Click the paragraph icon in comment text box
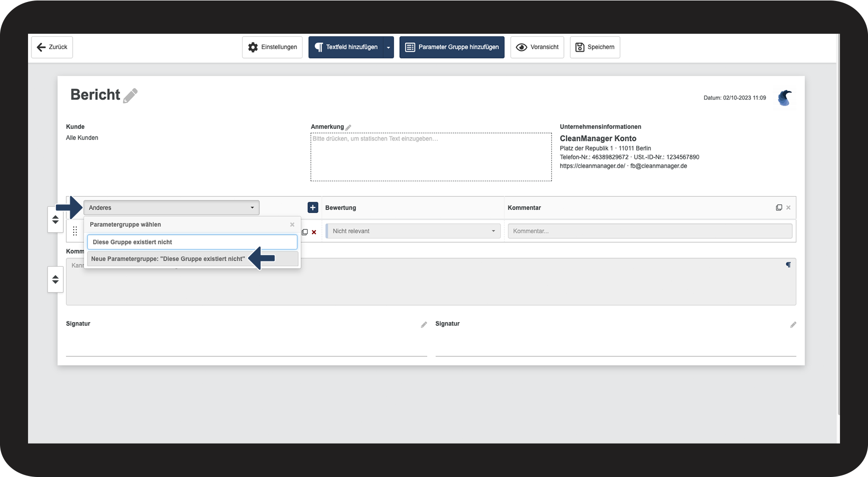 point(788,265)
